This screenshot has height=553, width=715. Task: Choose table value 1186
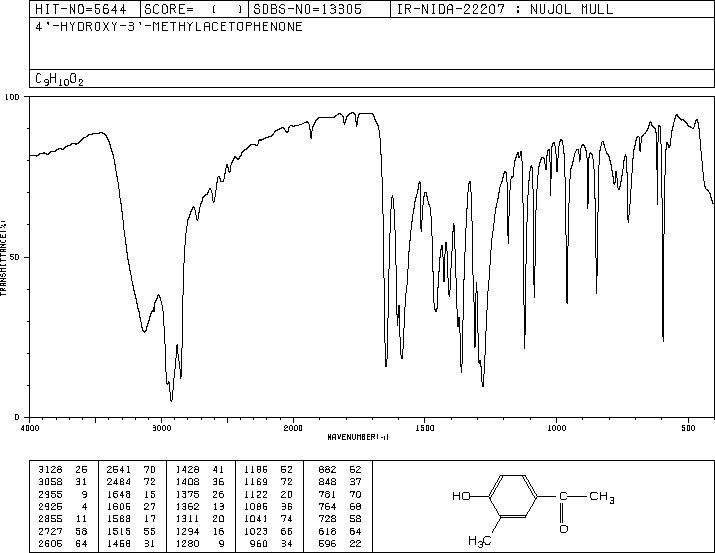[256, 470]
